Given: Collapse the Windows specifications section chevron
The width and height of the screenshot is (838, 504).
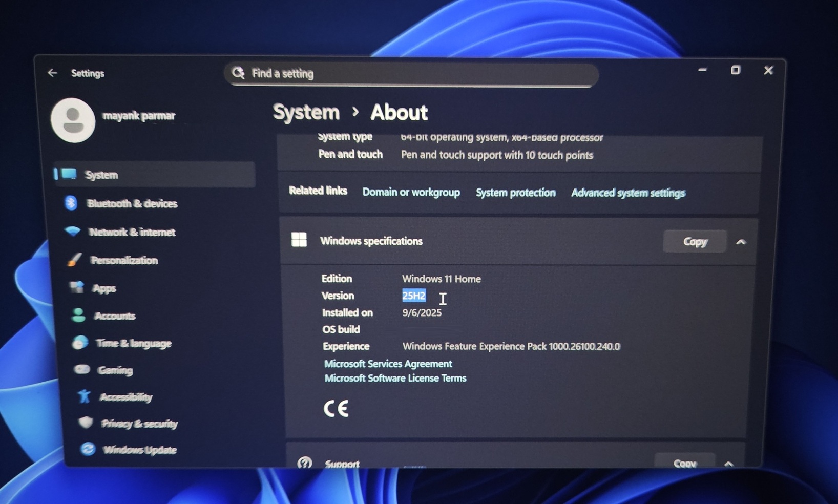Looking at the screenshot, I should tap(741, 241).
